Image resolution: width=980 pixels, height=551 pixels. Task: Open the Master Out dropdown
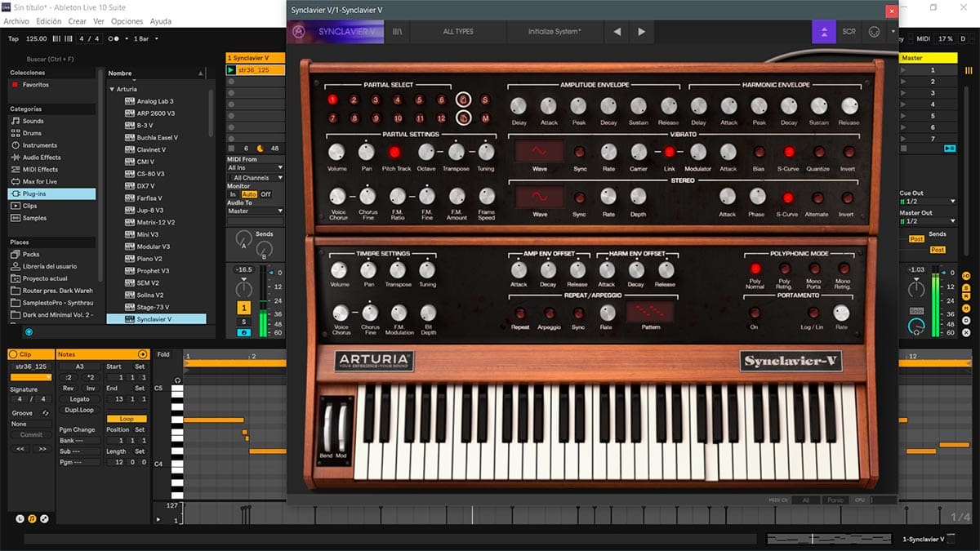coord(929,221)
